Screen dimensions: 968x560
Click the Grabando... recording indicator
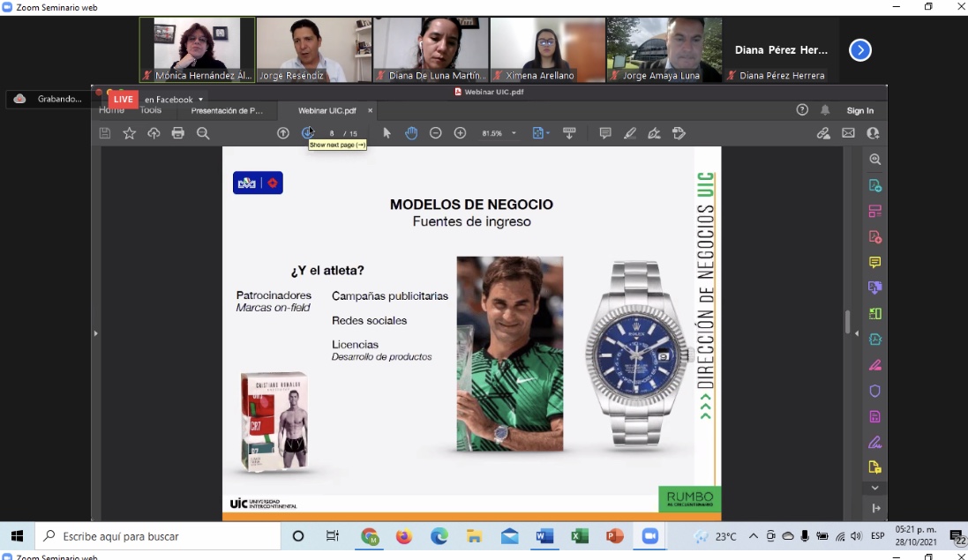click(x=49, y=99)
